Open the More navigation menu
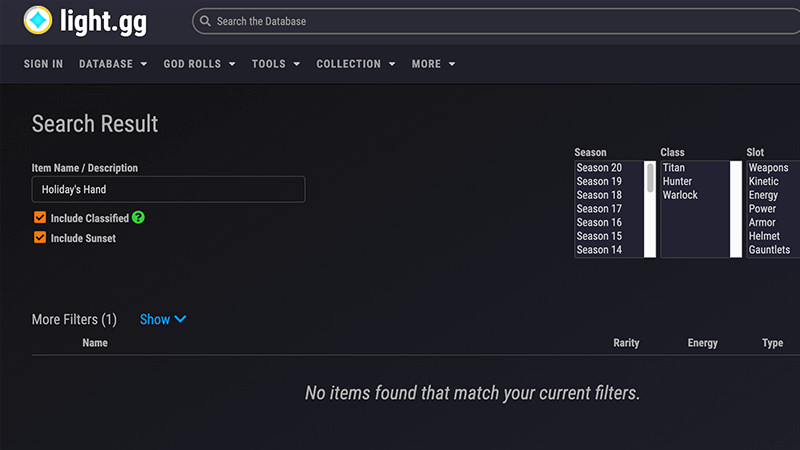The height and width of the screenshot is (450, 800). pos(433,64)
